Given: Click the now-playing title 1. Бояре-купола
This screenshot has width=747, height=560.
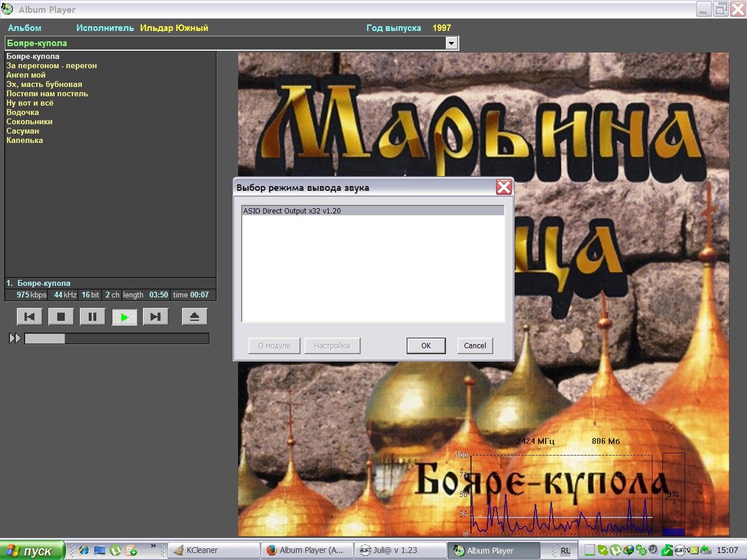Looking at the screenshot, I should (x=39, y=283).
